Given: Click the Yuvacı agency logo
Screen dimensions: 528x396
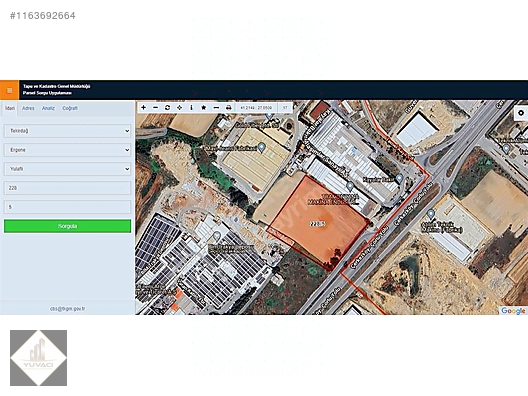Looking at the screenshot, I should pos(38,358).
